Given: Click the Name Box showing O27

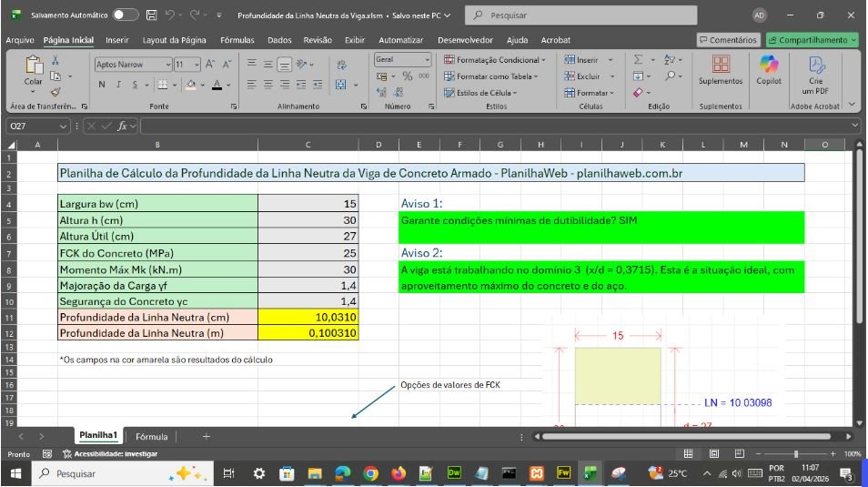Looking at the screenshot, I should [x=27, y=126].
